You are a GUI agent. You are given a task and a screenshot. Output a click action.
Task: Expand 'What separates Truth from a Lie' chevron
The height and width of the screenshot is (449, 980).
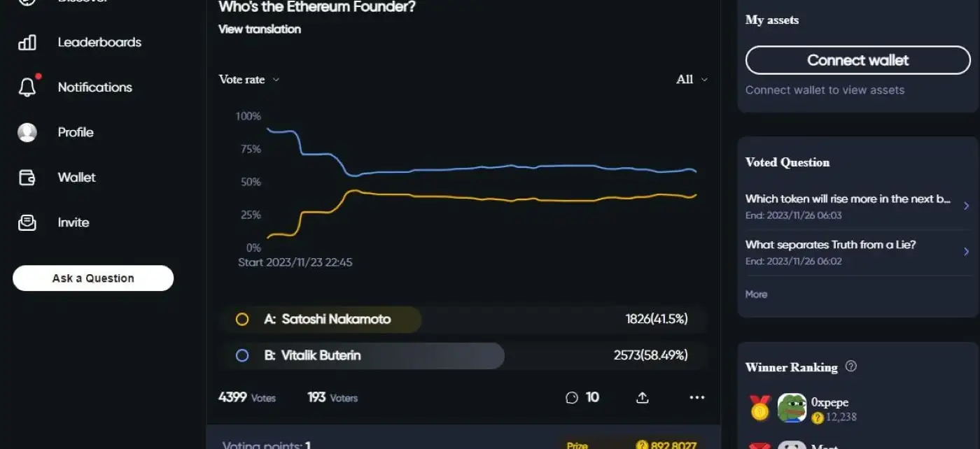[x=966, y=252]
